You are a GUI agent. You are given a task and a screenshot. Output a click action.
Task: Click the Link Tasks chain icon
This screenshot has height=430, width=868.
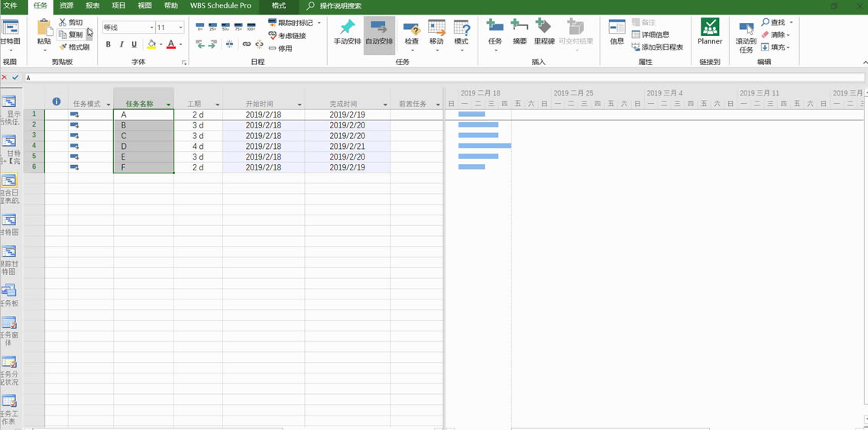click(246, 44)
